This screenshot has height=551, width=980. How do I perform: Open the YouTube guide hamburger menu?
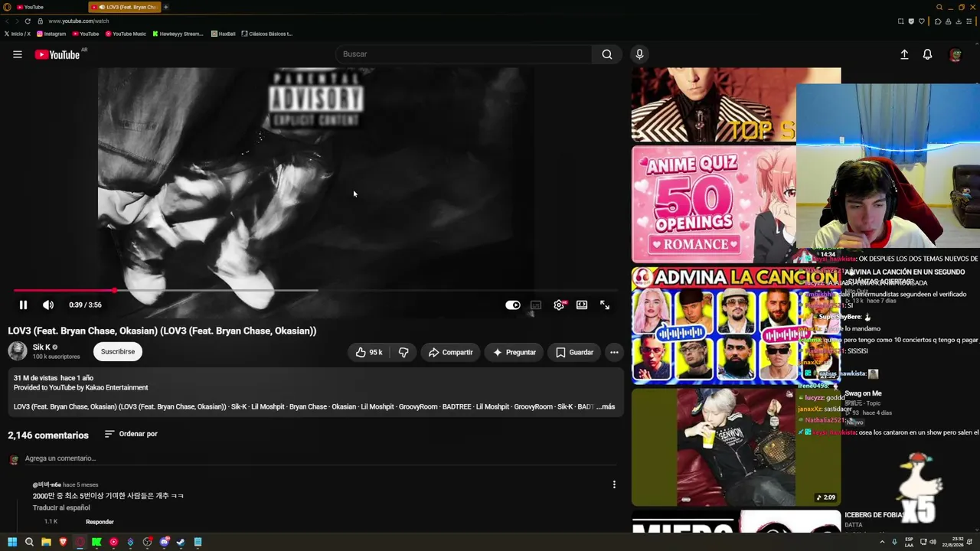[18, 54]
